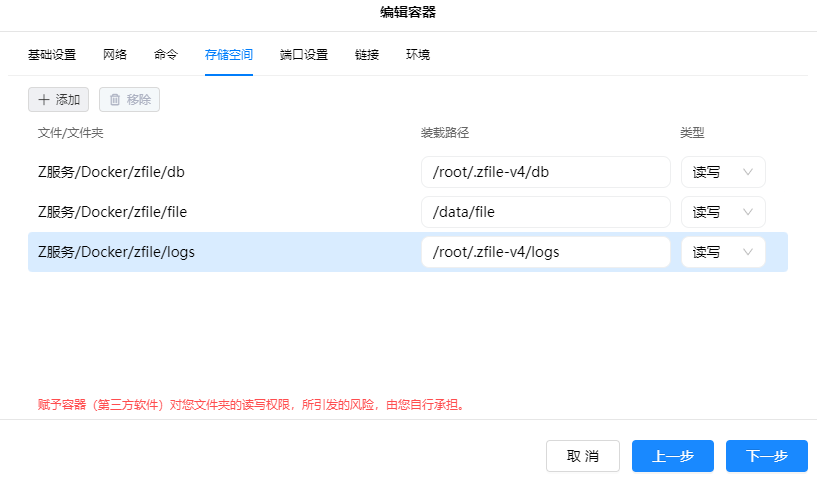Click the 存储空间 tab
This screenshot has width=817, height=484.
(x=229, y=55)
